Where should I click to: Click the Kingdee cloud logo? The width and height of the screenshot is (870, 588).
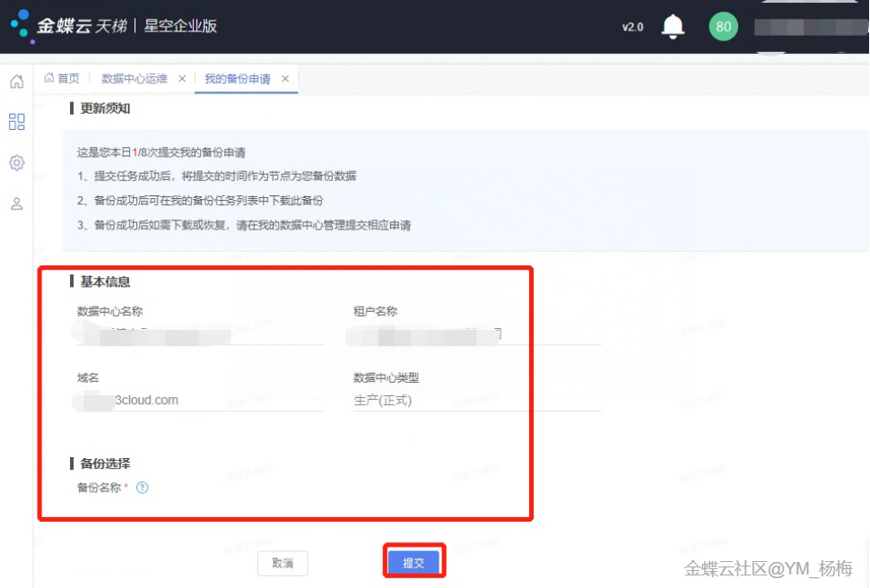68,25
